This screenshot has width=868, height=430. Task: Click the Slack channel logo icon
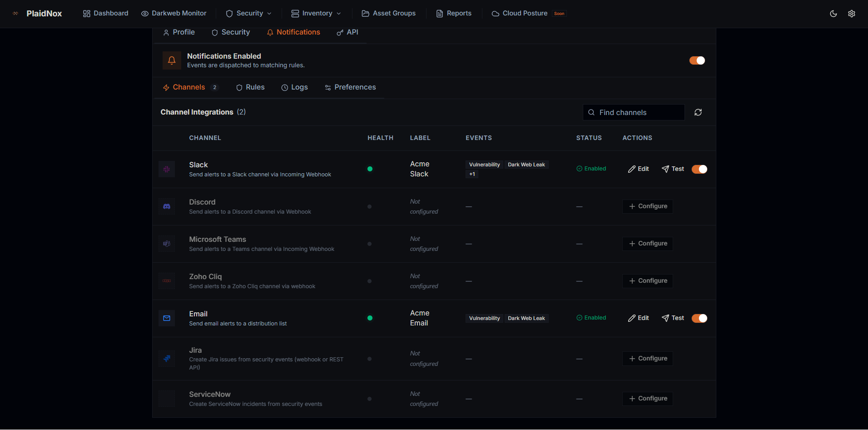coord(167,169)
